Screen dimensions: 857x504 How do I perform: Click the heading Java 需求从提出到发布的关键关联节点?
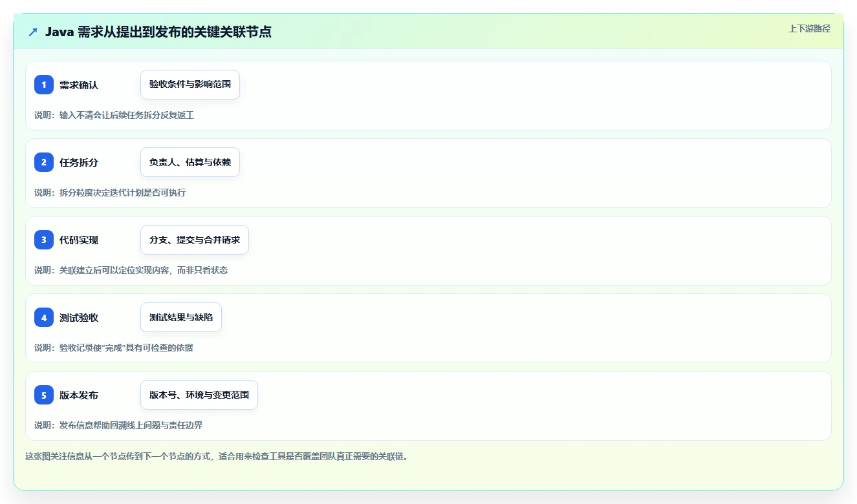click(x=158, y=32)
